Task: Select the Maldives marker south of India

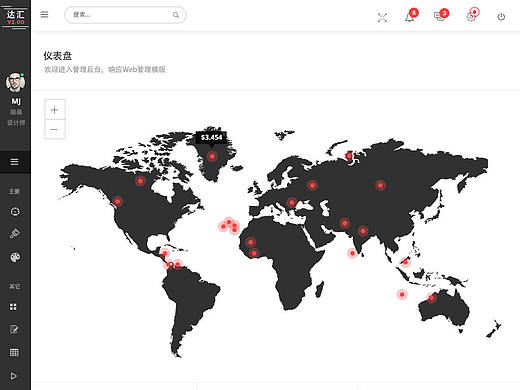Action: (x=352, y=253)
